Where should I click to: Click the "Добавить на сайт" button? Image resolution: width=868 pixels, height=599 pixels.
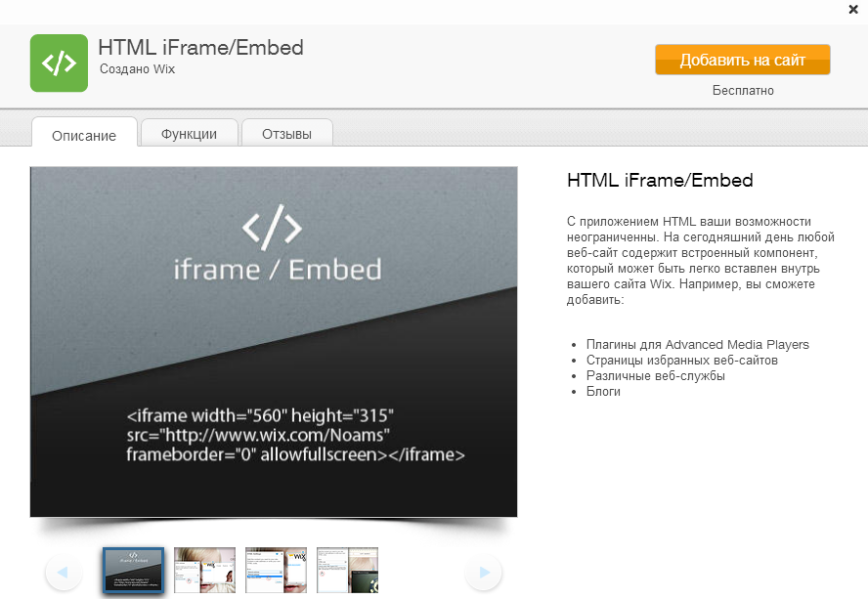[x=742, y=60]
